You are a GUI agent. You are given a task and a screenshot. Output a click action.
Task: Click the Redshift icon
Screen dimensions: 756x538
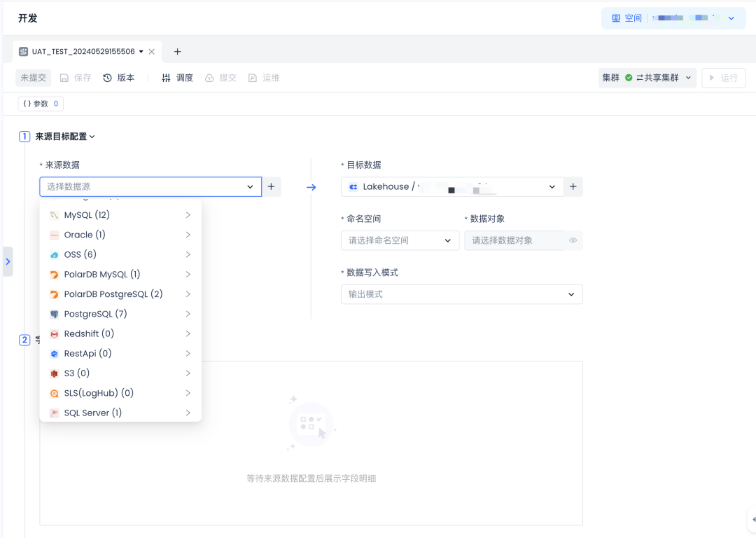(x=54, y=334)
